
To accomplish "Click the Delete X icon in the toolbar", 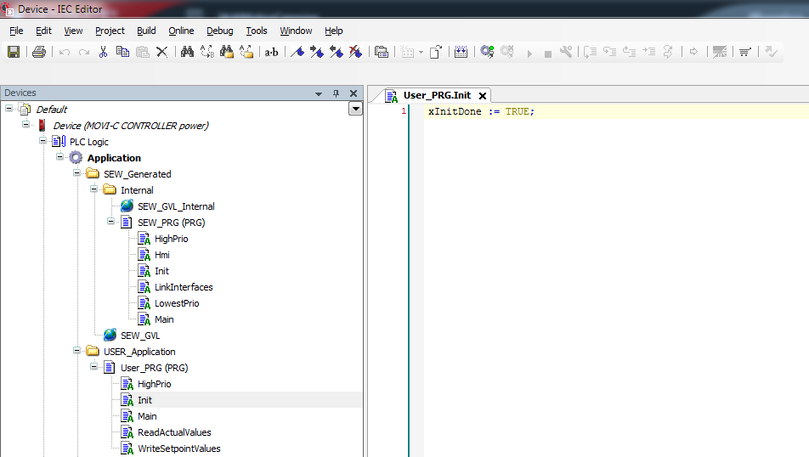I will coord(161,52).
